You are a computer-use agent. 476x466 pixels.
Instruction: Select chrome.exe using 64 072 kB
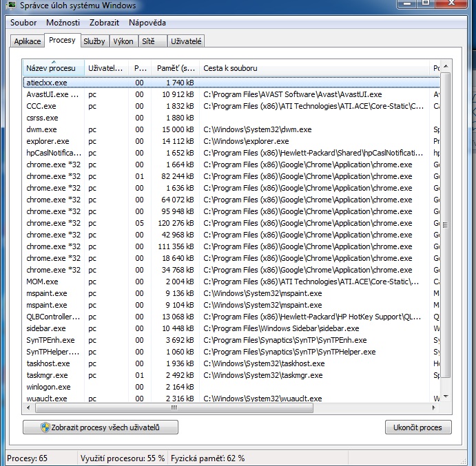click(x=231, y=200)
